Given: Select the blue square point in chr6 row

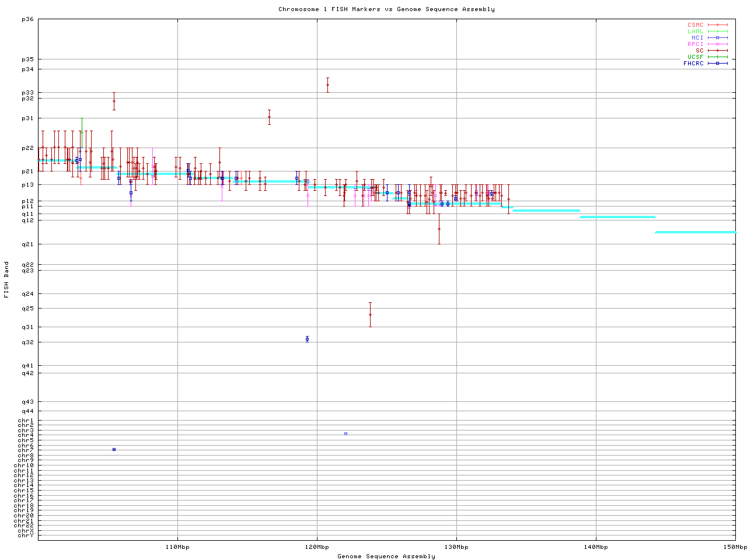Looking at the screenshot, I should click(x=114, y=449).
